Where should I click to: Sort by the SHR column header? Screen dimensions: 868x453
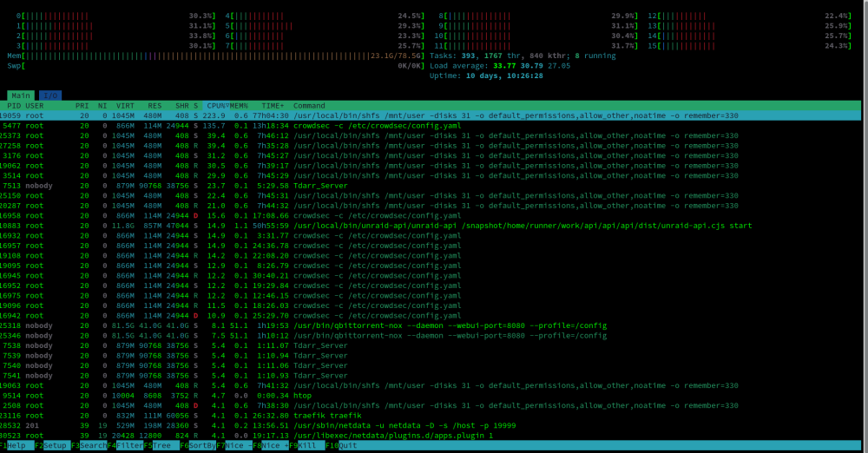[x=181, y=105]
